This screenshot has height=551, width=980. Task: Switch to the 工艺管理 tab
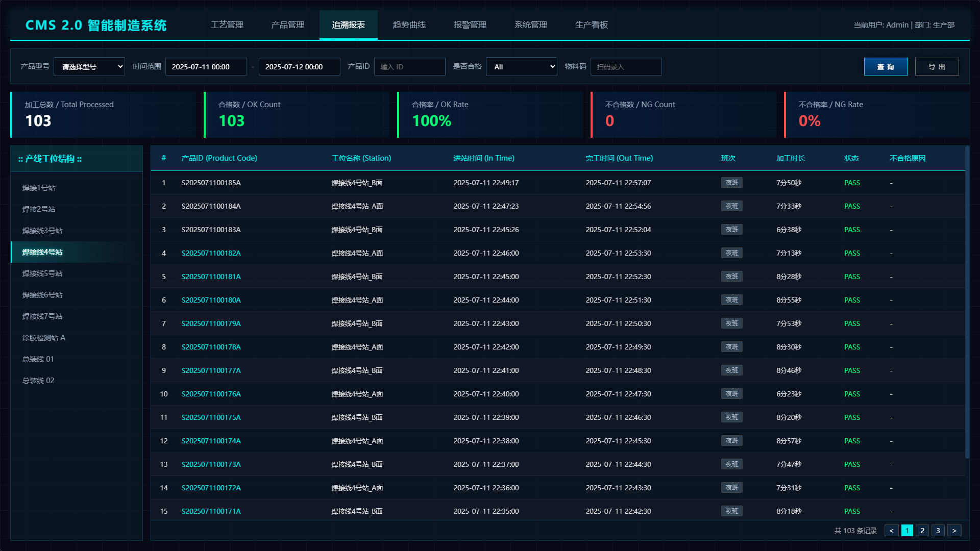coord(227,25)
